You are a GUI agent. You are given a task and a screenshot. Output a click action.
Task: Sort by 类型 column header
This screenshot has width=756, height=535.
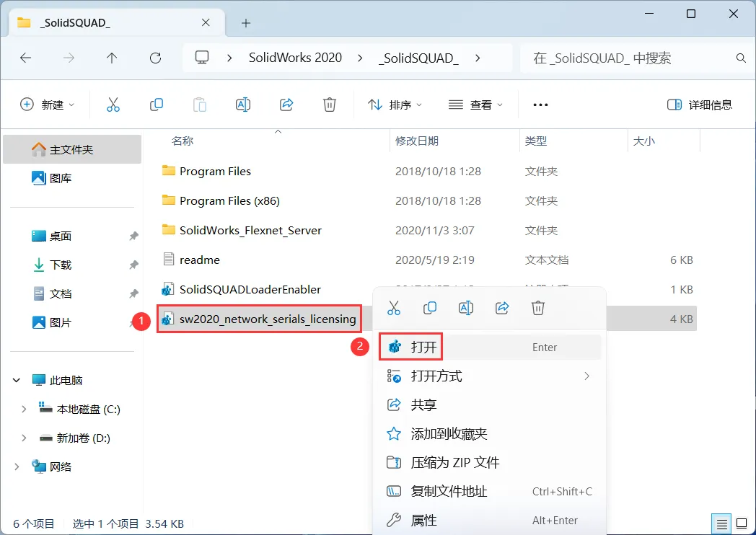(536, 141)
